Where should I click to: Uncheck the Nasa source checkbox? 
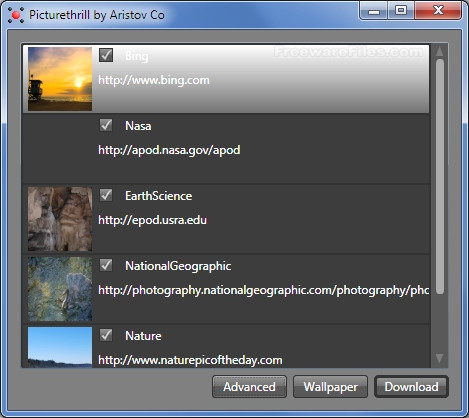coord(106,125)
